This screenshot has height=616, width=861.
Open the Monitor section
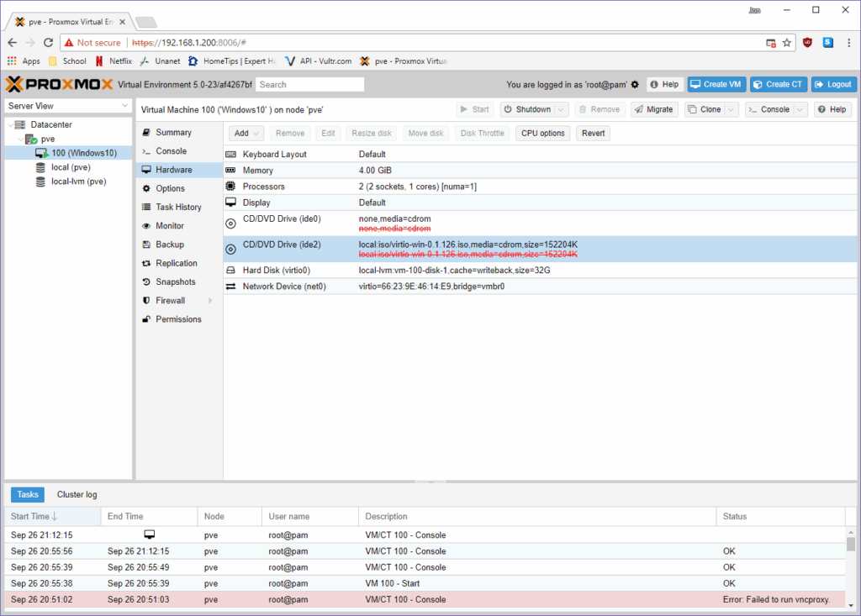pos(179,226)
